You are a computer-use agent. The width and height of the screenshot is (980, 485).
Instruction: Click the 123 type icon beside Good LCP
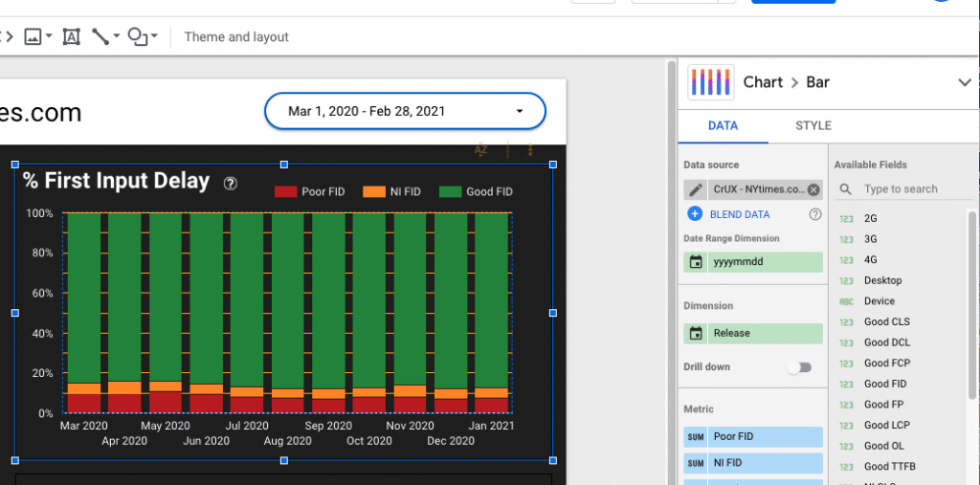846,426
